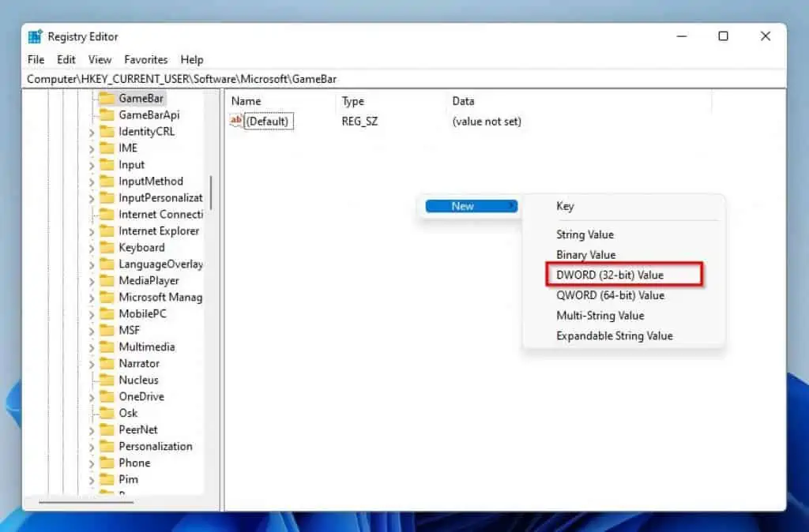The height and width of the screenshot is (532, 809).
Task: Click the Type column header
Action: click(352, 101)
